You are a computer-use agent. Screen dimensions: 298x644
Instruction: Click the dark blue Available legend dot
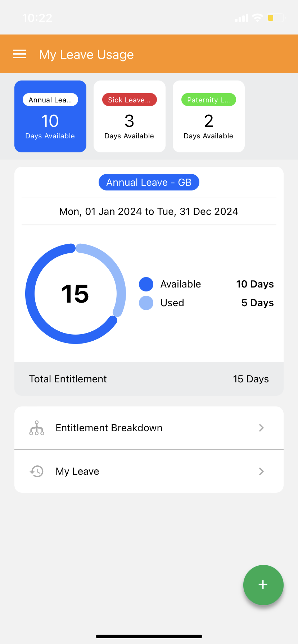pos(146,284)
